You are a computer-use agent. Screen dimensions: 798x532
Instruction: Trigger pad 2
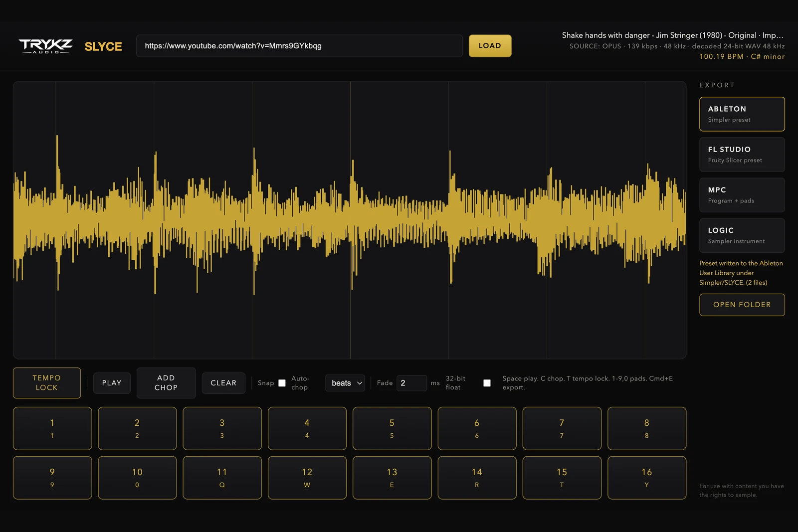point(137,428)
